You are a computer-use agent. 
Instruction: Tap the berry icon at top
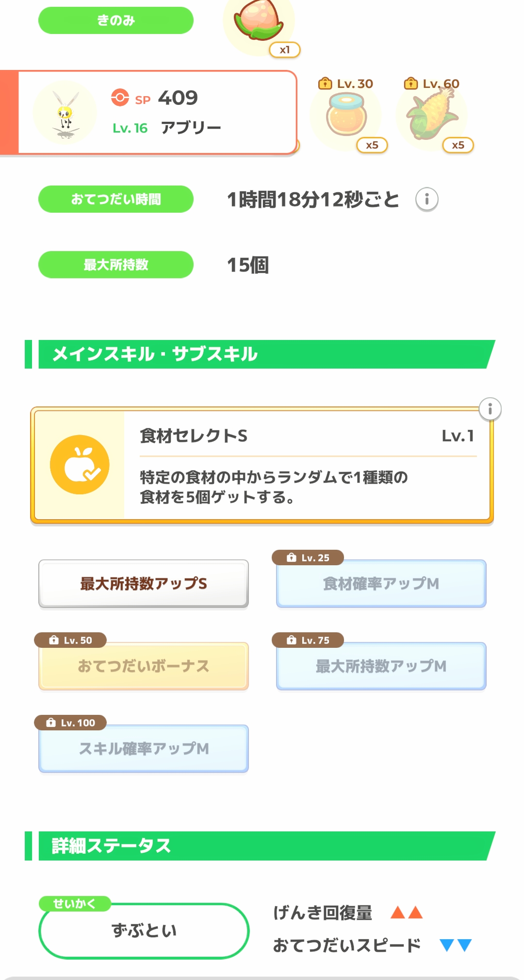click(259, 22)
